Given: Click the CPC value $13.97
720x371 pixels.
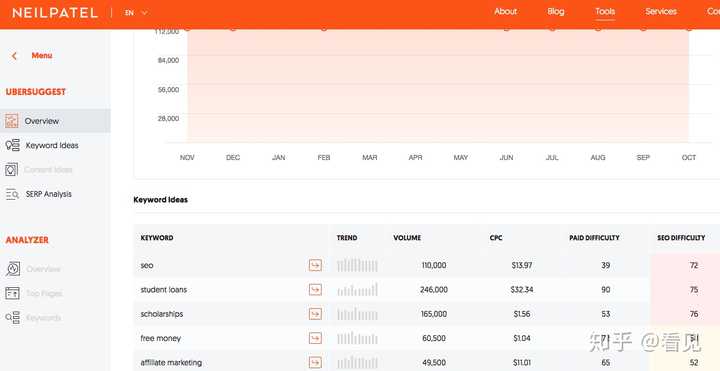Looking at the screenshot, I should (x=522, y=265).
